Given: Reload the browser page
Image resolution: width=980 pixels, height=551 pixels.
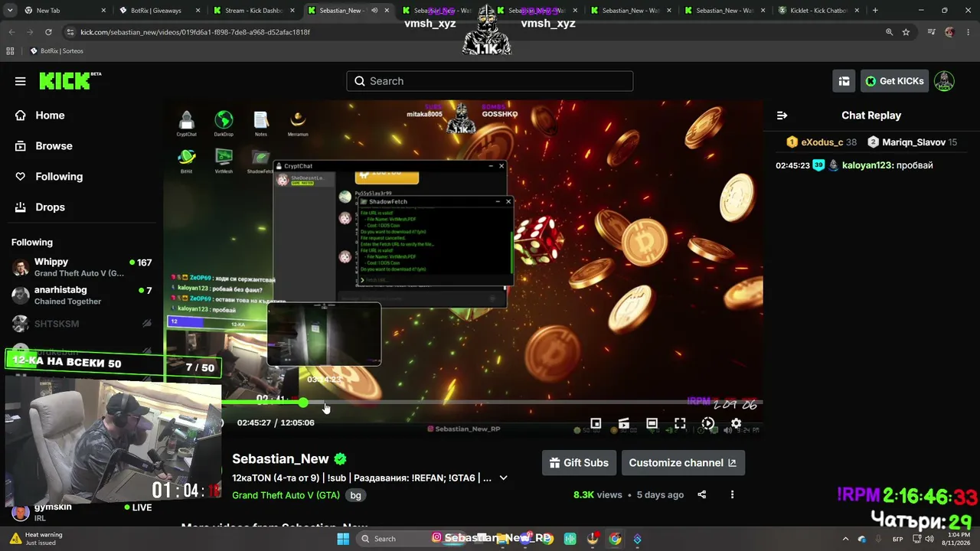Looking at the screenshot, I should (48, 32).
